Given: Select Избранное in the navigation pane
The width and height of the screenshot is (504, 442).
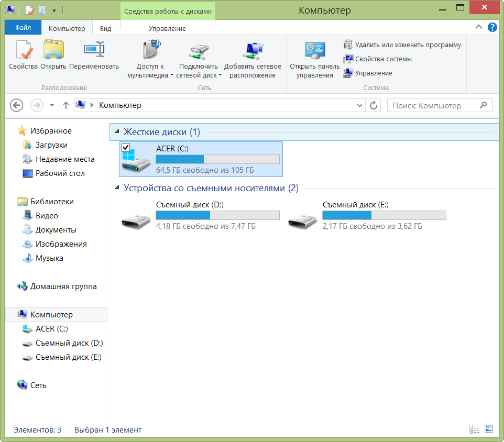Looking at the screenshot, I should (x=45, y=131).
